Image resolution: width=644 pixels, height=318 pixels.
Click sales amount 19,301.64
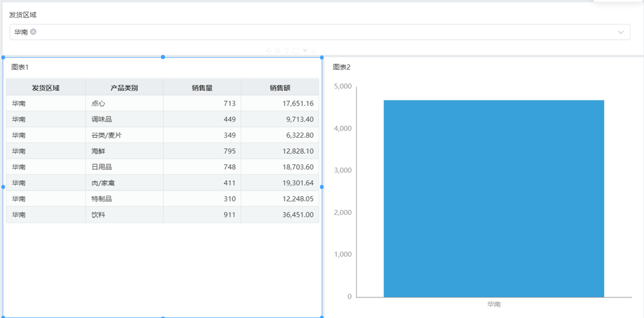[x=280, y=183]
